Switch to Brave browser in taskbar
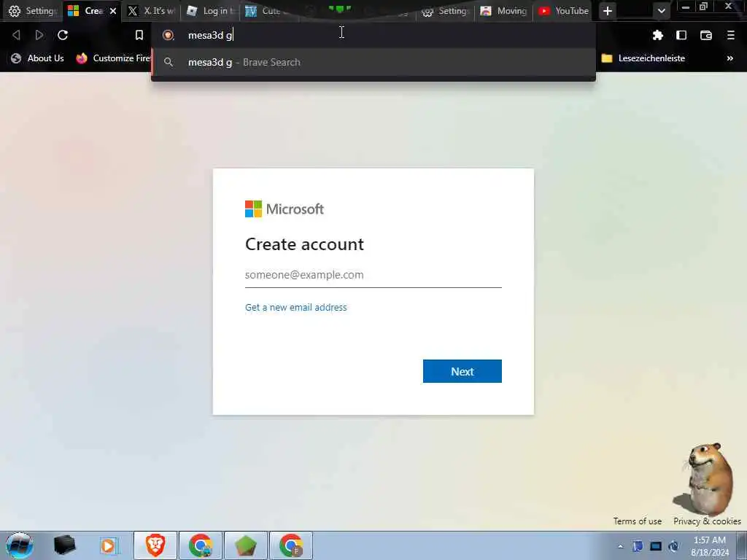The height and width of the screenshot is (560, 747). [x=155, y=545]
